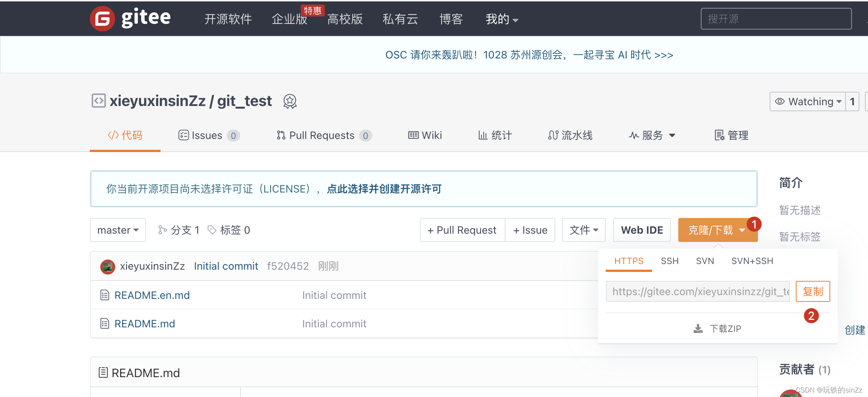Click the 搜开源 search box
This screenshot has width=868, height=397.
coord(776,19)
